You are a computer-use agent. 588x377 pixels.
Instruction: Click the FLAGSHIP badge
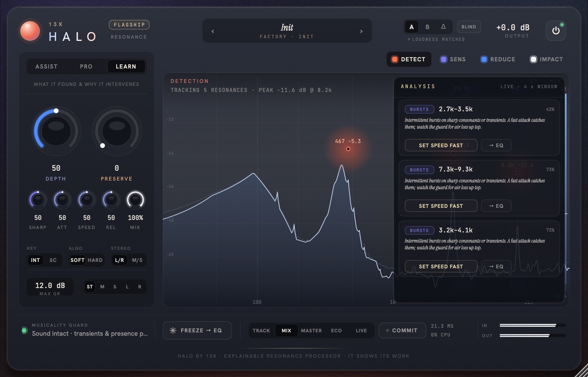(x=129, y=25)
